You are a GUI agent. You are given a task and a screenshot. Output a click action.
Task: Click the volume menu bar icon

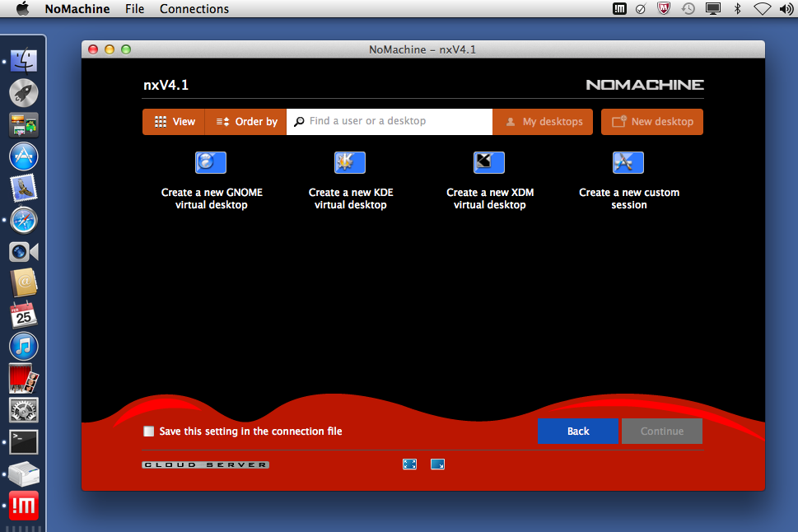point(786,9)
